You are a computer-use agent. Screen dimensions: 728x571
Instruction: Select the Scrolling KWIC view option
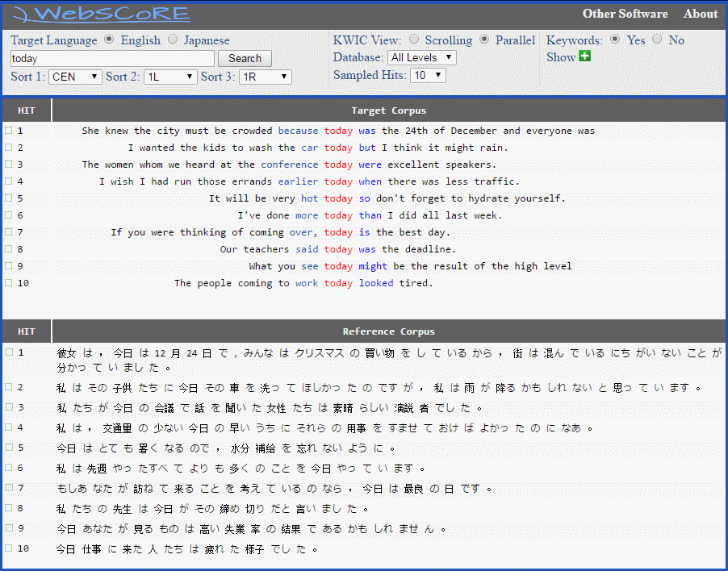tap(414, 40)
